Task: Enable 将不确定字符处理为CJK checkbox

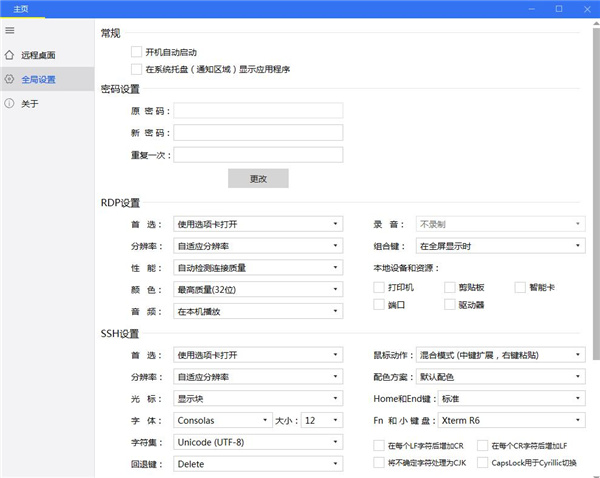Action: [x=379, y=463]
